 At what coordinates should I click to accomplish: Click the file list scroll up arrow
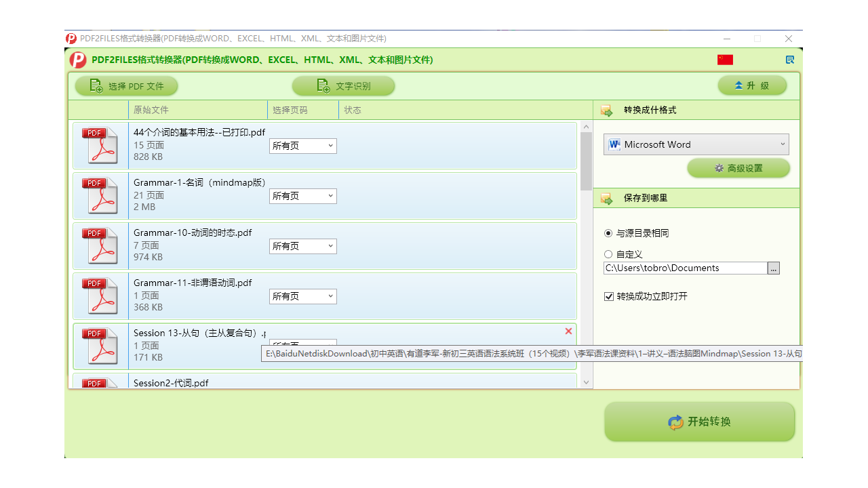pos(587,127)
